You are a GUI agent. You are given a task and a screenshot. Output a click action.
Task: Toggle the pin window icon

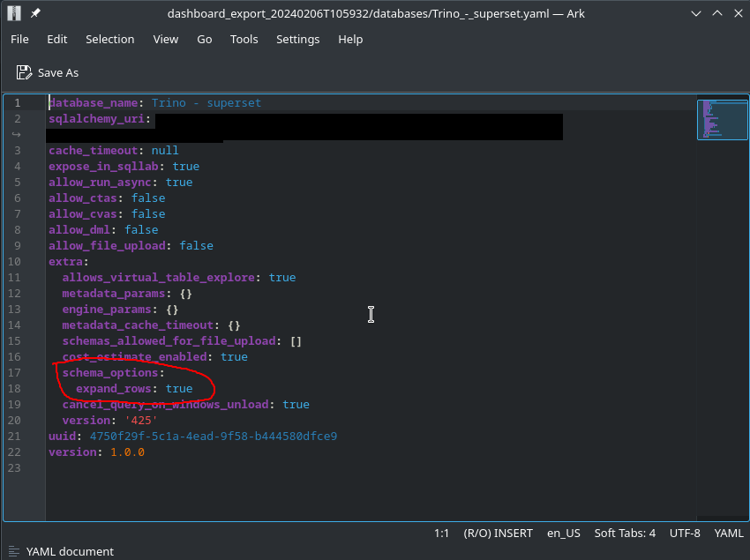tap(35, 13)
